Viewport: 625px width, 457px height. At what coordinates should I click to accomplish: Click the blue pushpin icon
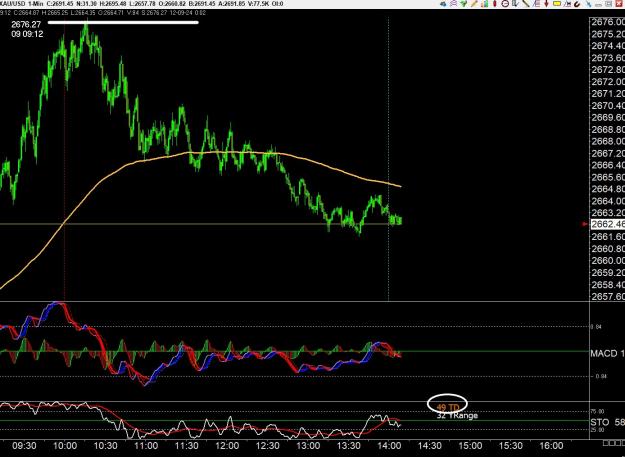(x=588, y=4)
